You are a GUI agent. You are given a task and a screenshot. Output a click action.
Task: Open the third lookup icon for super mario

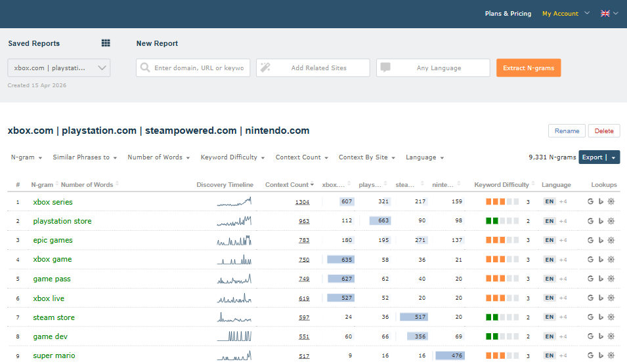coord(611,355)
